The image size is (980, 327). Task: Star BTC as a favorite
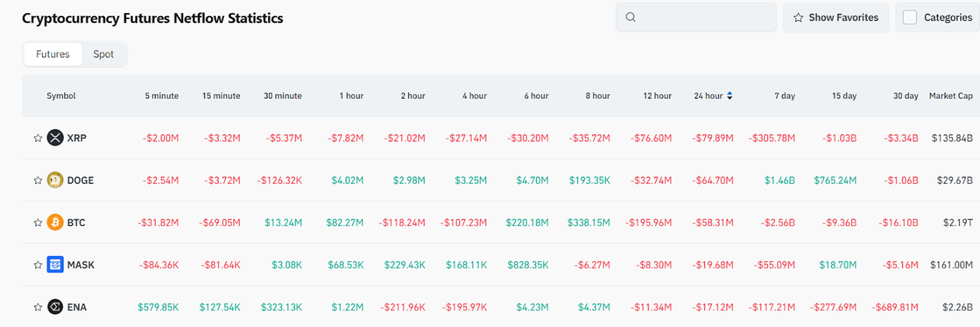(x=38, y=222)
